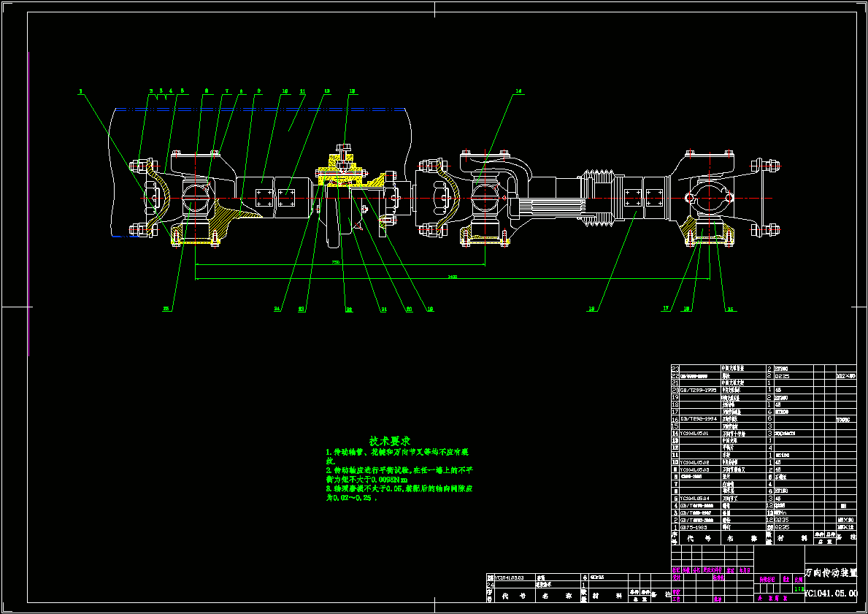This screenshot has width=868, height=614.
Task: Click part balloon number 23
Action: click(x=302, y=310)
